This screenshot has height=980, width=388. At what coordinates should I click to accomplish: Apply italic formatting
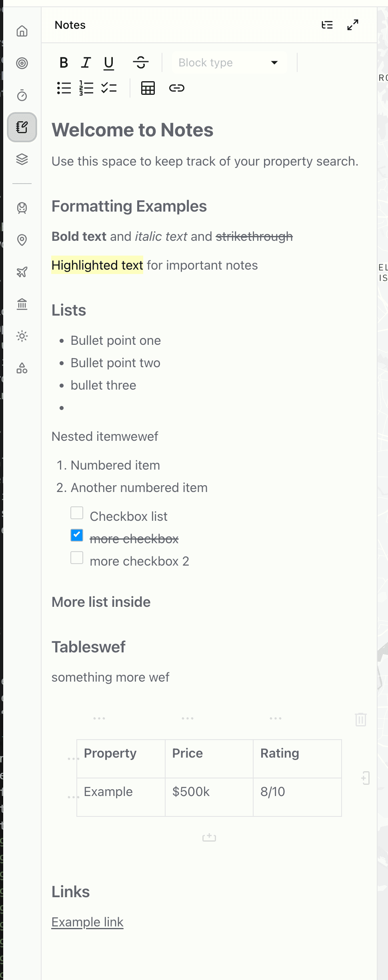[x=85, y=62]
